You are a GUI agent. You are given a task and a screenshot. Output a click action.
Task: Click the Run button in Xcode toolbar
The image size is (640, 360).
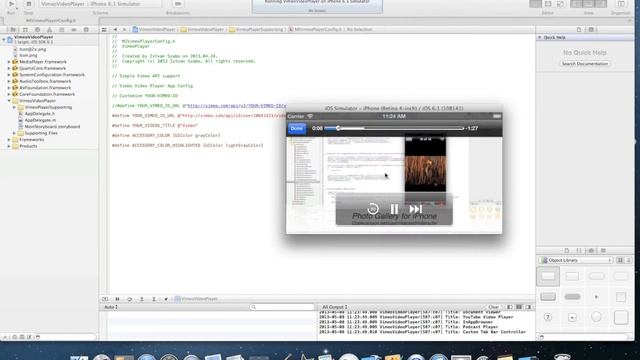pos(11,4)
